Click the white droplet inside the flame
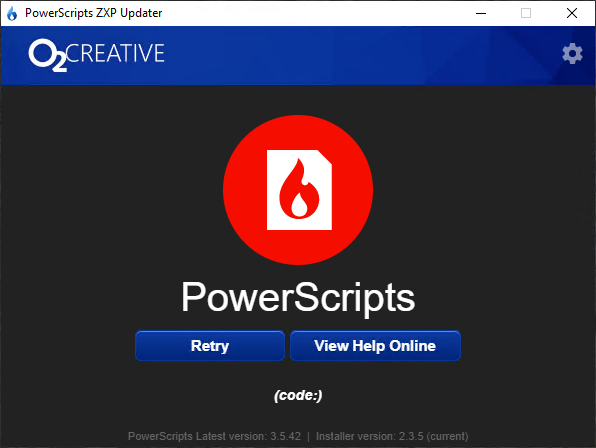Viewport: 596px width, 448px height. [x=300, y=205]
